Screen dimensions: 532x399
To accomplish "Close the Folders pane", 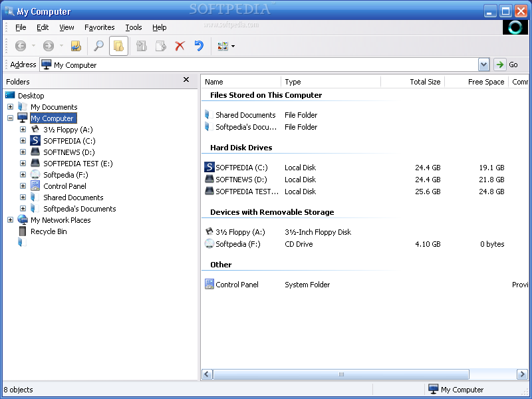I will tap(186, 80).
